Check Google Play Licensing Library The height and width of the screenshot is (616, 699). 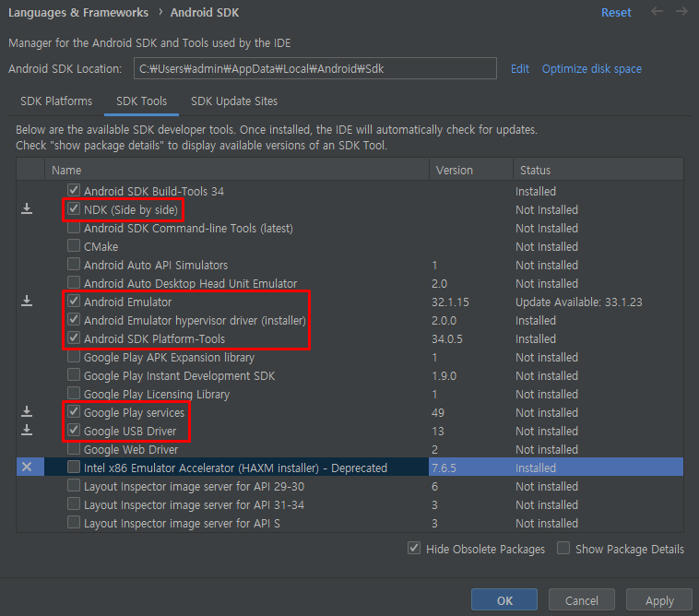click(74, 393)
